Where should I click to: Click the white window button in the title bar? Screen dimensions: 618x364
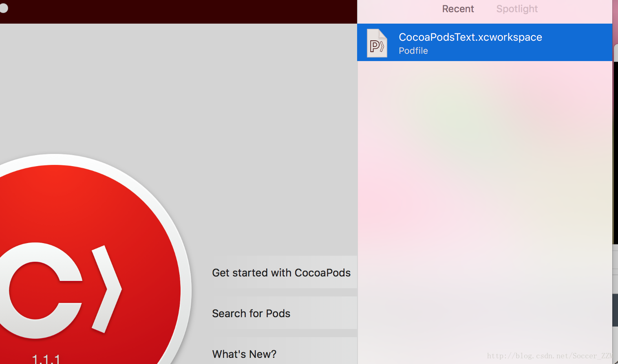[x=4, y=8]
